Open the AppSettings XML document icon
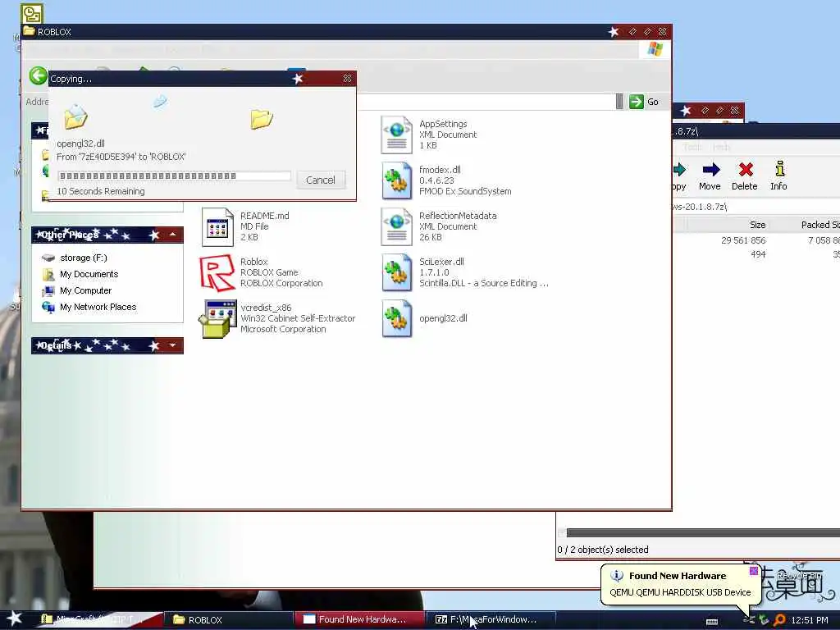 click(x=396, y=135)
